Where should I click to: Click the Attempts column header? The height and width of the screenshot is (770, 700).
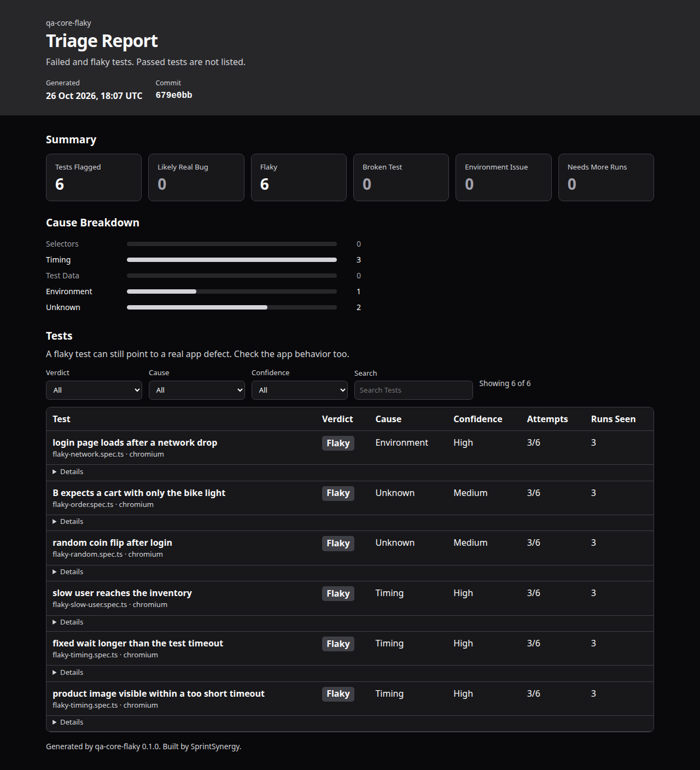click(x=547, y=419)
